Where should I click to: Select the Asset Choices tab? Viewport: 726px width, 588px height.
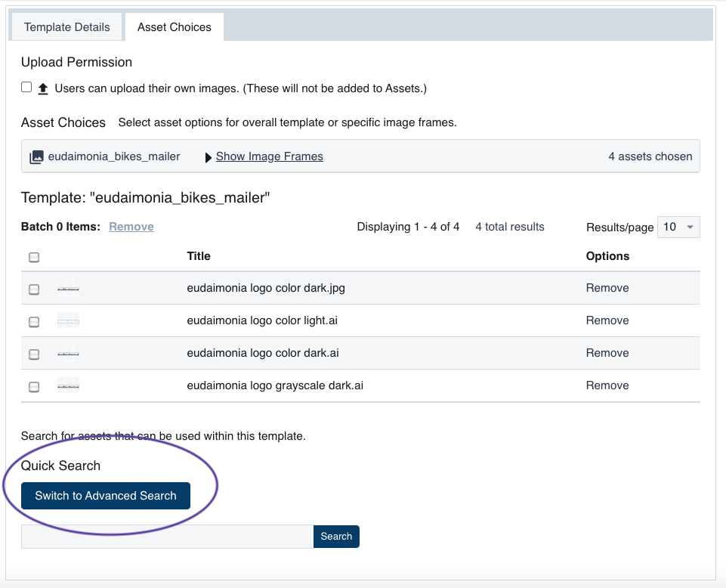point(174,27)
